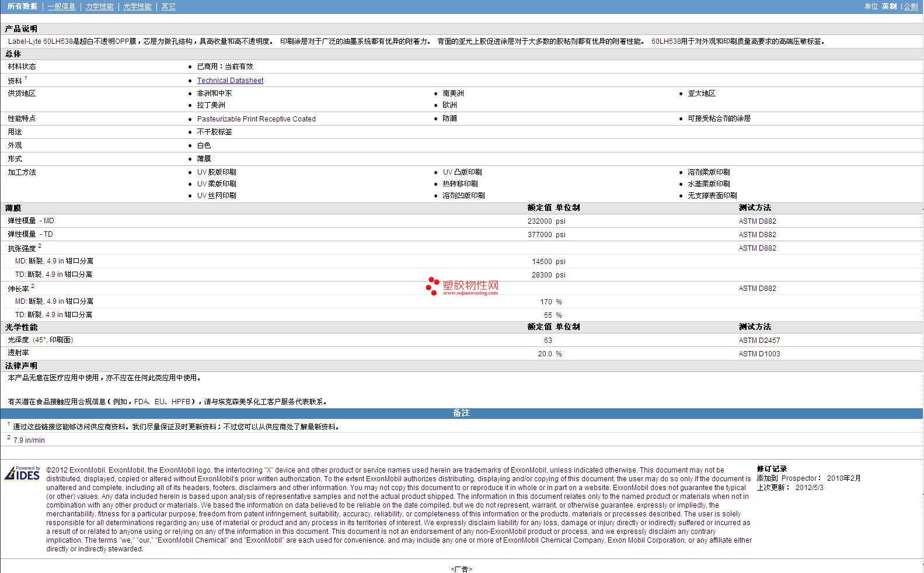The image size is (924, 573).
Task: Click the UV 丝网印刷 process entry
Action: [217, 196]
